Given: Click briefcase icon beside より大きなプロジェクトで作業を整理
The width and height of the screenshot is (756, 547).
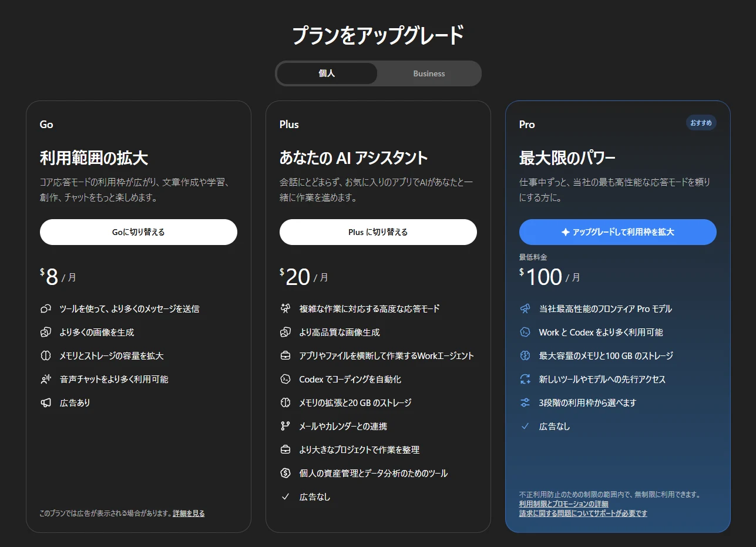Looking at the screenshot, I should click(x=285, y=449).
